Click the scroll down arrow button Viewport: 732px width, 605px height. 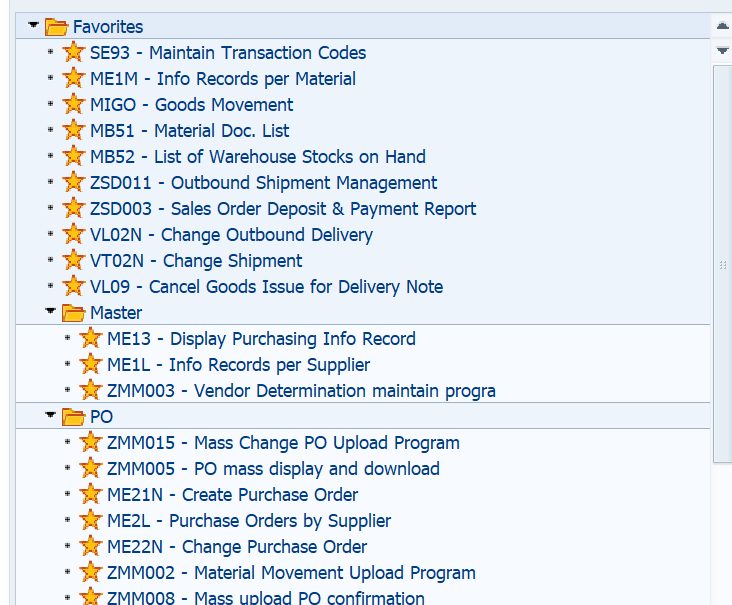(x=722, y=50)
